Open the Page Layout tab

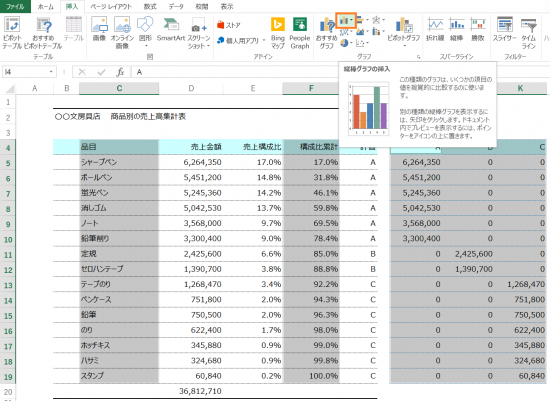111,6
